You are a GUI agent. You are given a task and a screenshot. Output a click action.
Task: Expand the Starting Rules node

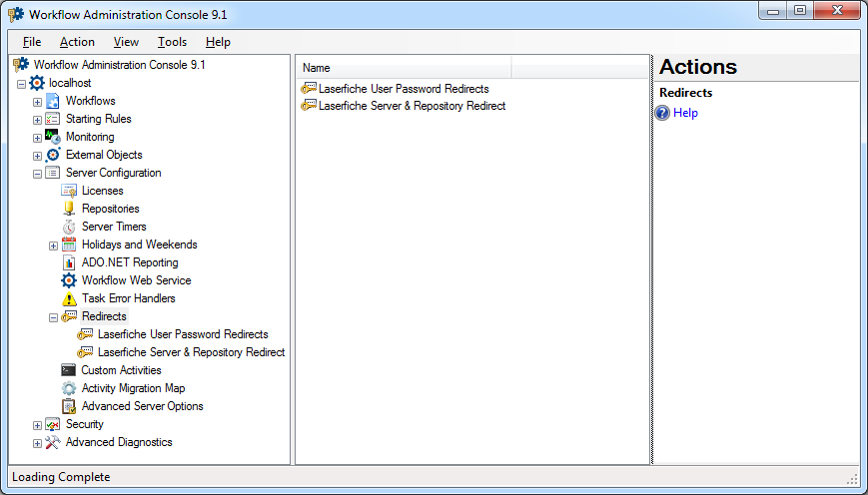point(37,120)
